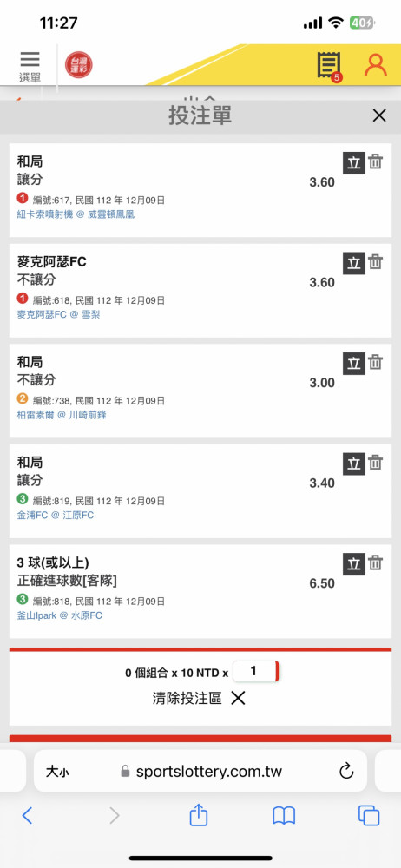Open the 柏雷素爾 @ 川崎前鋒 match link
401x868 pixels.
[62, 415]
